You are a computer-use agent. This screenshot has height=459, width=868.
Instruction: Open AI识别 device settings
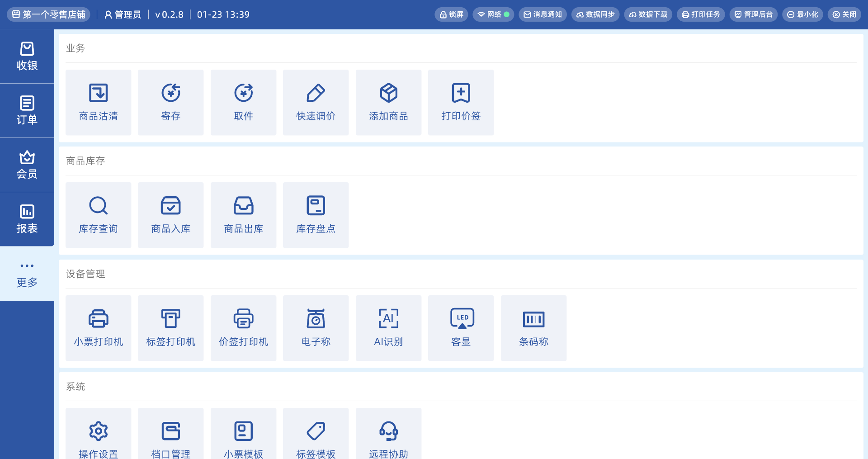[x=388, y=328]
